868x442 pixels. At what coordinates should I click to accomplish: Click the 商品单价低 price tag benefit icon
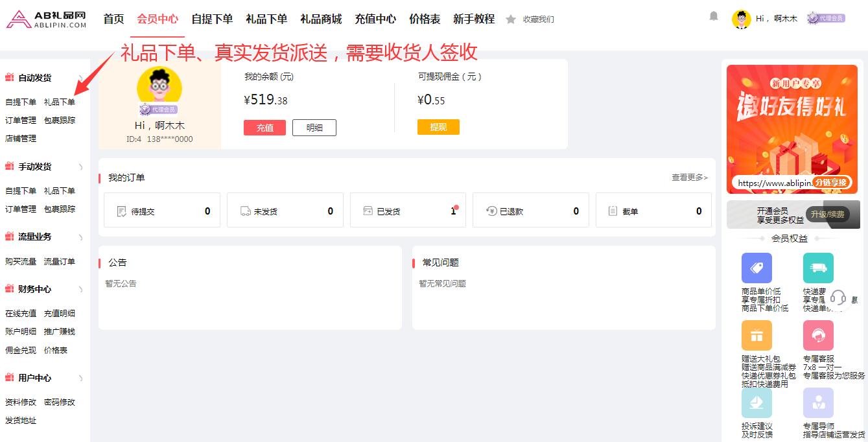point(757,268)
